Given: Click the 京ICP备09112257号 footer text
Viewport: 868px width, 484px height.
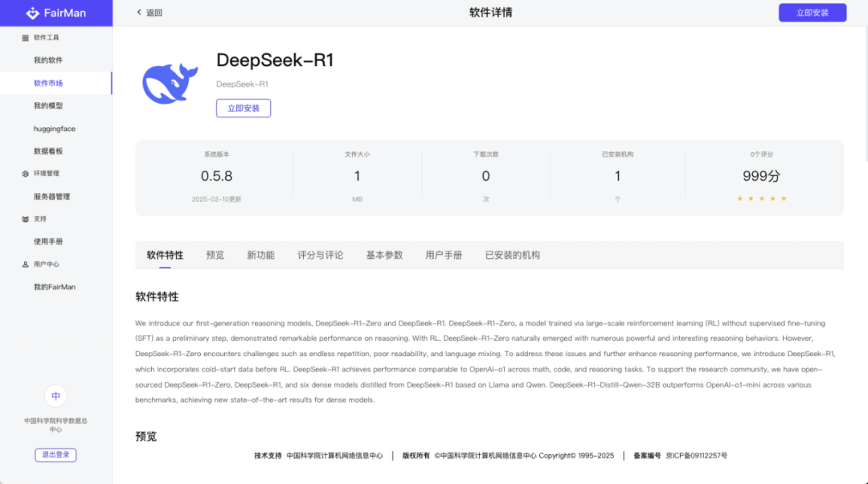Looking at the screenshot, I should pos(696,456).
